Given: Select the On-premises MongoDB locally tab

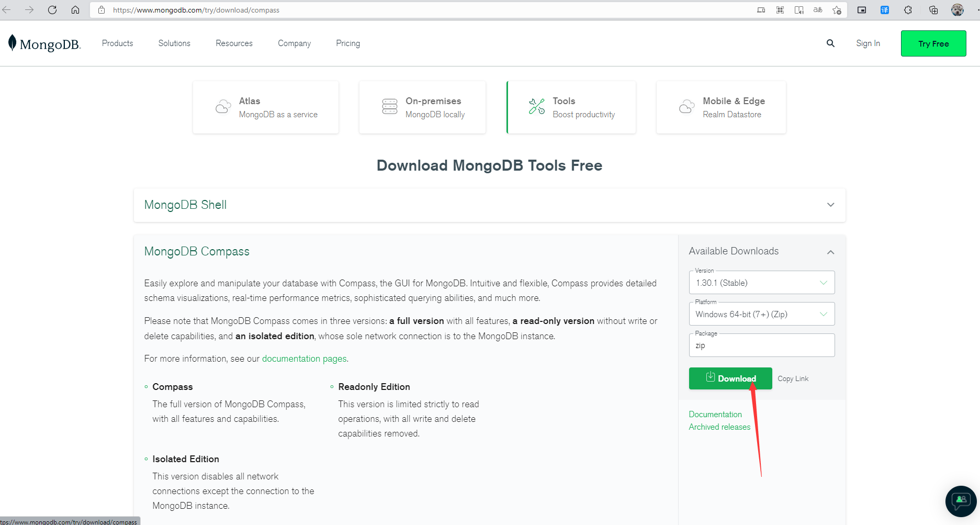Looking at the screenshot, I should tap(422, 107).
